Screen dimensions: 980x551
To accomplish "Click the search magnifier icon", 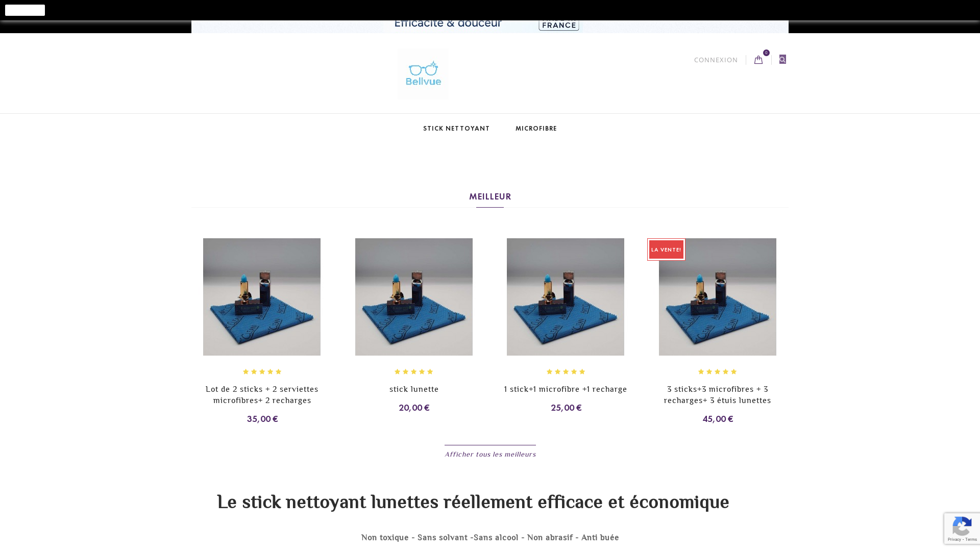I will 782,59.
